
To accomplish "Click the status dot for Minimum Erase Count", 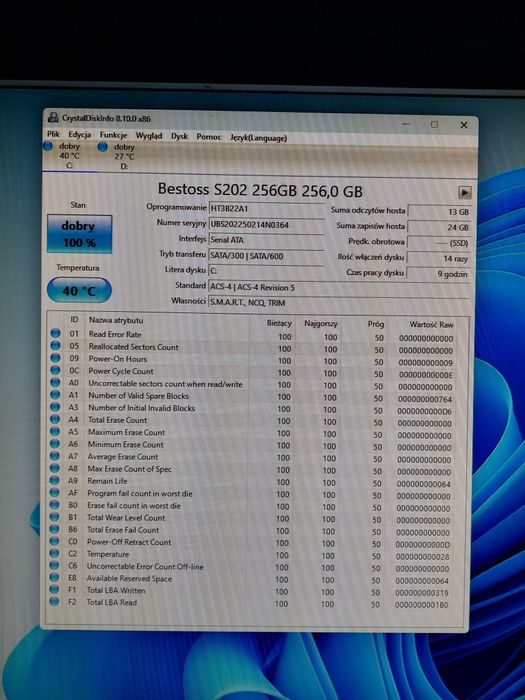I will click(x=54, y=443).
